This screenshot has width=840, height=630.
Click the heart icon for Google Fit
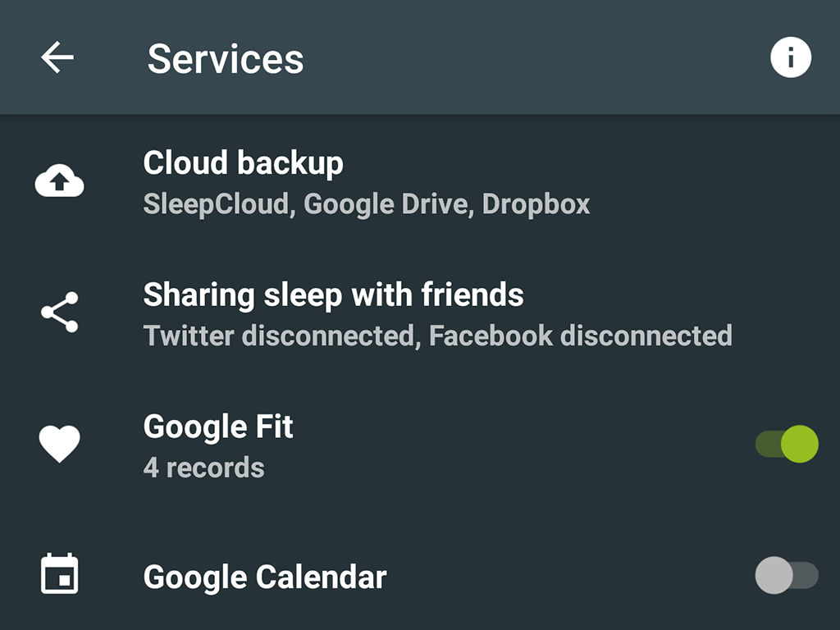(59, 445)
